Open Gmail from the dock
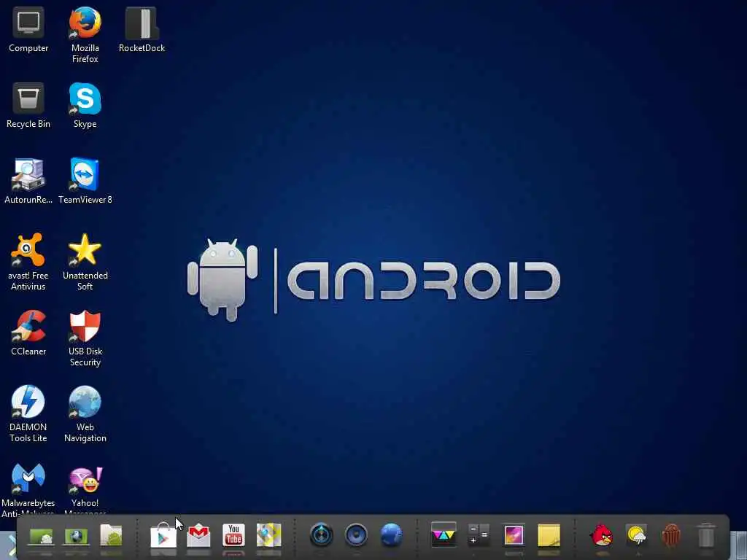Image resolution: width=747 pixels, height=560 pixels. [198, 535]
